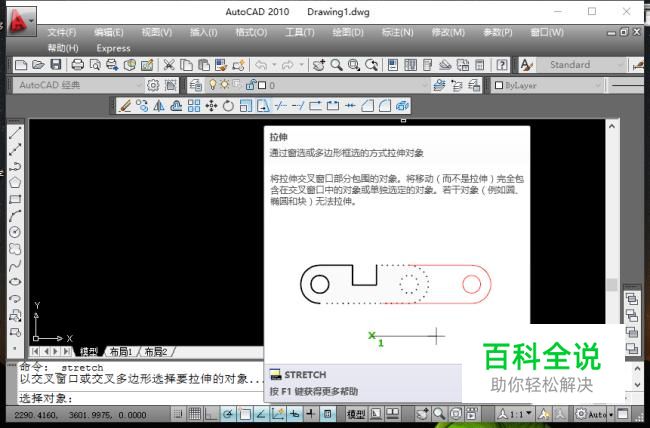Toggle Object Snap in status bar
The width and height of the screenshot is (650, 428).
click(x=245, y=413)
